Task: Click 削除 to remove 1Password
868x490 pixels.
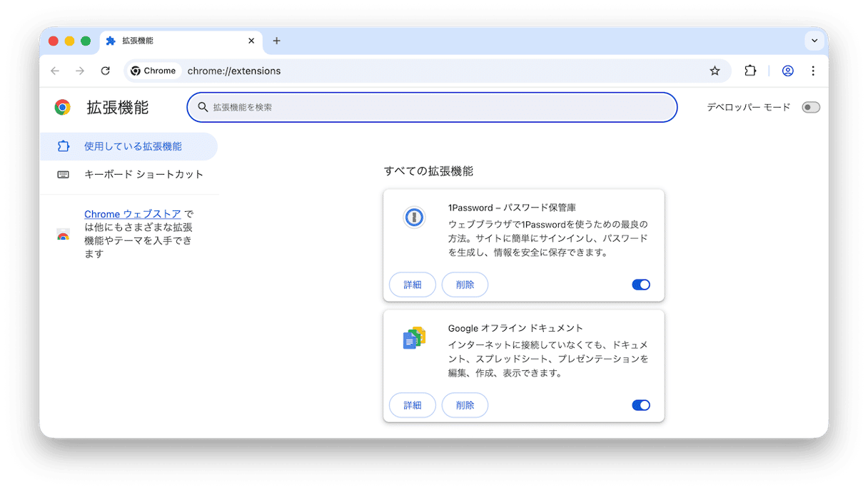Action: click(465, 285)
